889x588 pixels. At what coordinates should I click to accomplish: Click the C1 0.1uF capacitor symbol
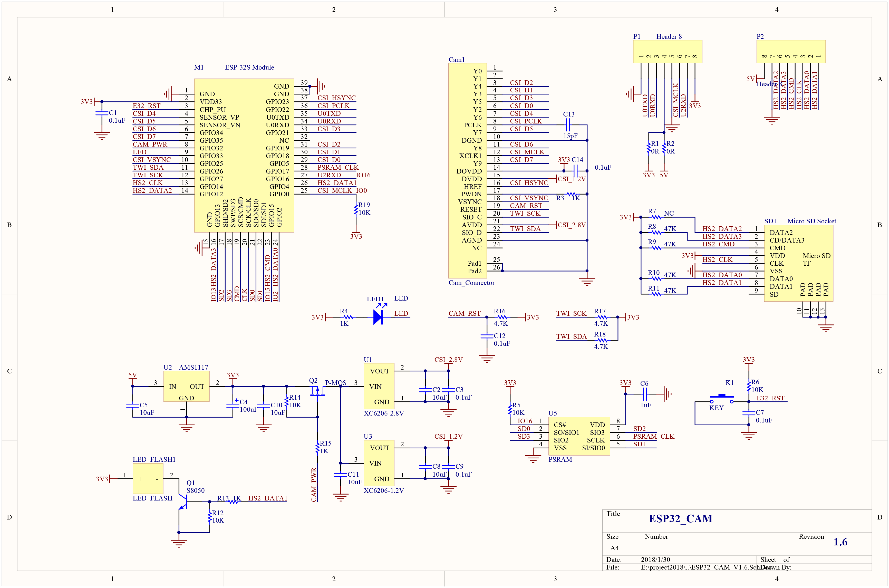coord(102,113)
